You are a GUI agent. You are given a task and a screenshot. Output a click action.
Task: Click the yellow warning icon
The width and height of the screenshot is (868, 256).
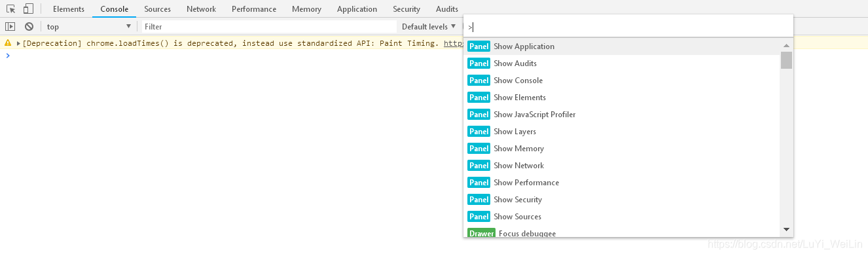pos(8,43)
